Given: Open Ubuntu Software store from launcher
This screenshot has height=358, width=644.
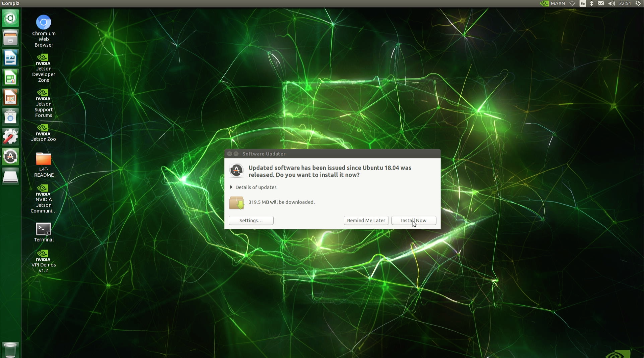Looking at the screenshot, I should click(x=10, y=117).
